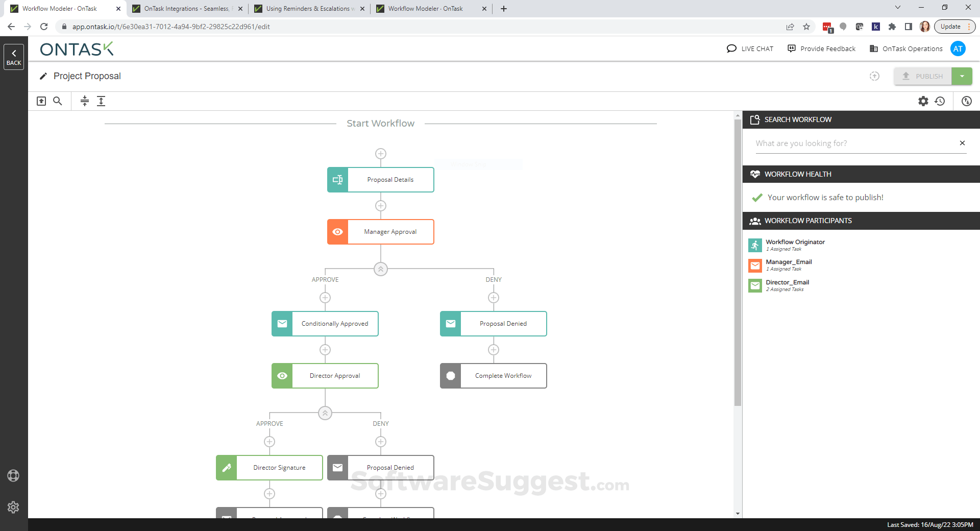
Task: Click the pencil icon on Director Signature
Action: (x=227, y=467)
